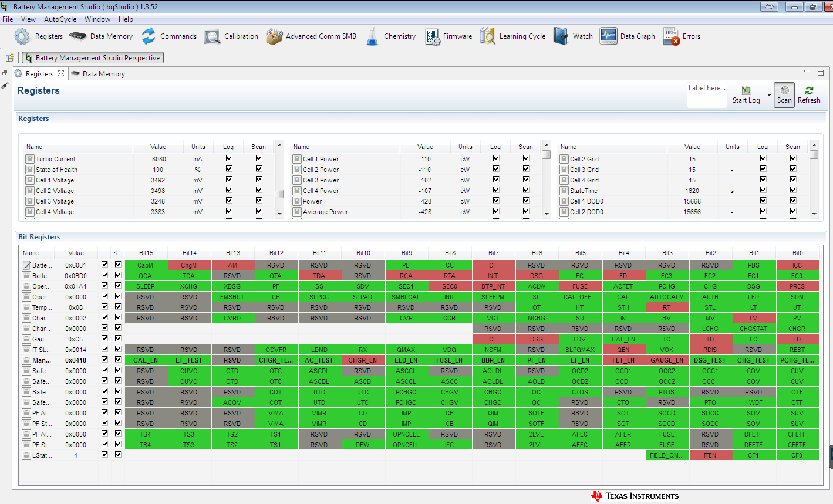Click the PRES bit cell

(797, 286)
